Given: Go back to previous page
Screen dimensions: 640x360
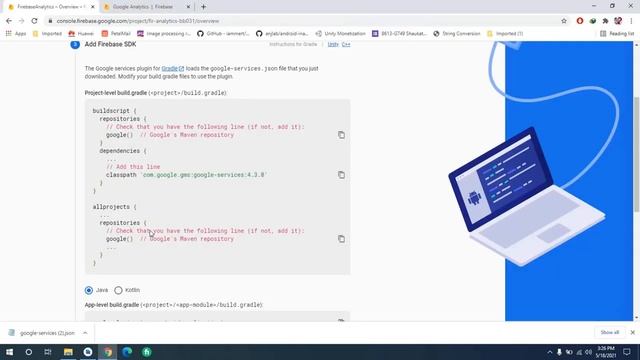Looking at the screenshot, I should [9, 21].
